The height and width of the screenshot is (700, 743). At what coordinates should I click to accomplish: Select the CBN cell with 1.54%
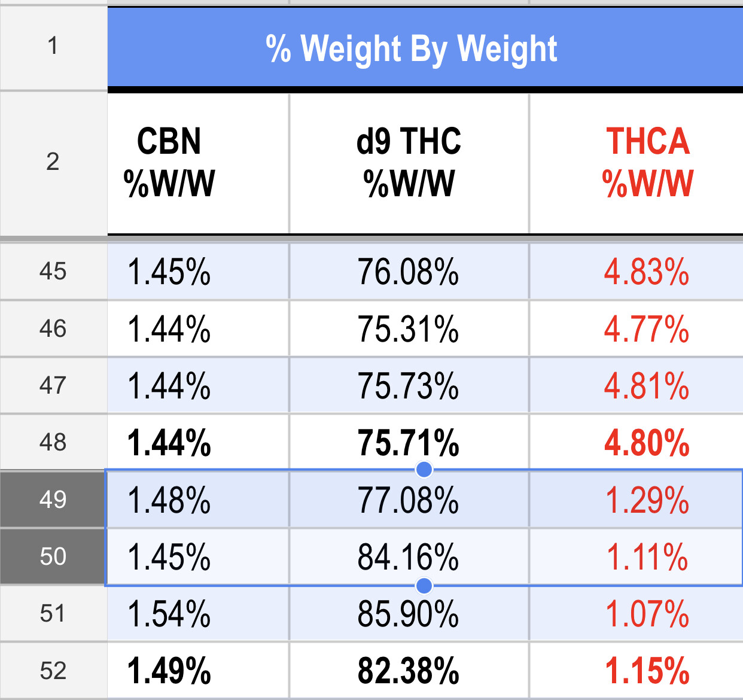pyautogui.click(x=169, y=614)
